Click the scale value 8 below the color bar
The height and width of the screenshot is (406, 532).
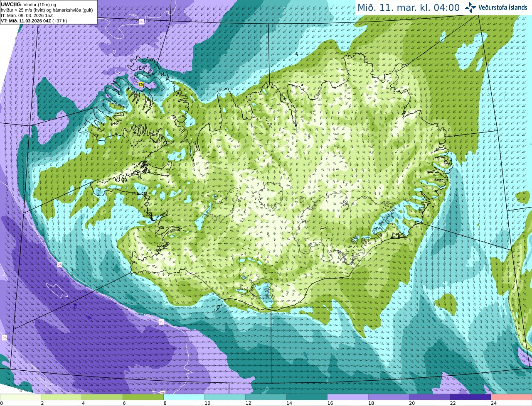(165, 403)
